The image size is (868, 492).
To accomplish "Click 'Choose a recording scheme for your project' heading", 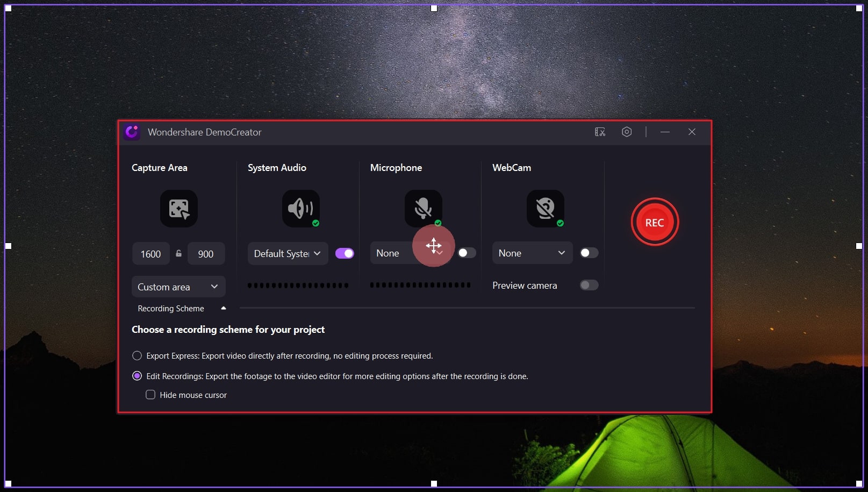I will click(x=228, y=330).
